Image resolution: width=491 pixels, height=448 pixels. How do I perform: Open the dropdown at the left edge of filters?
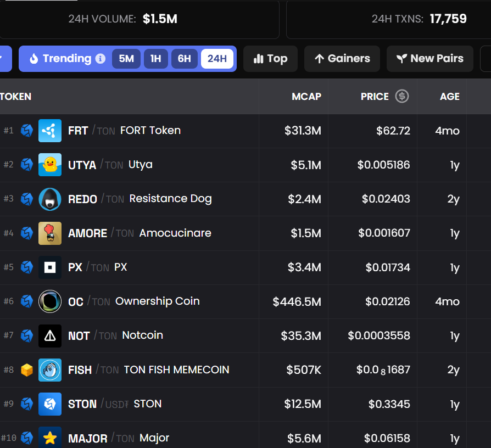5,59
